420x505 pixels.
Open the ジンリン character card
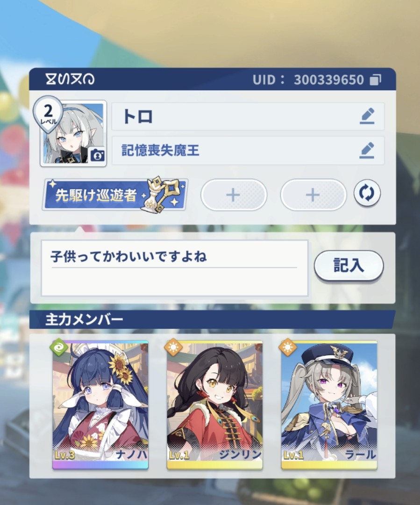click(214, 405)
